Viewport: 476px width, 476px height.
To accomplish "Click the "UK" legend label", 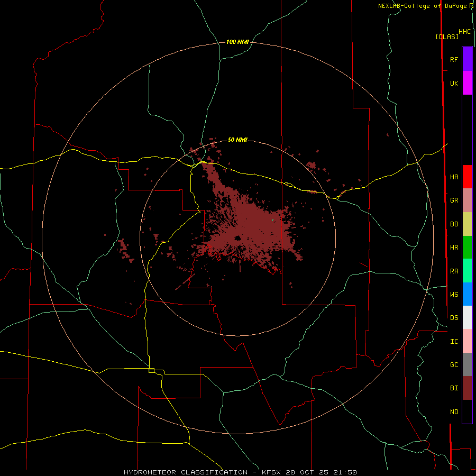I will (x=454, y=83).
